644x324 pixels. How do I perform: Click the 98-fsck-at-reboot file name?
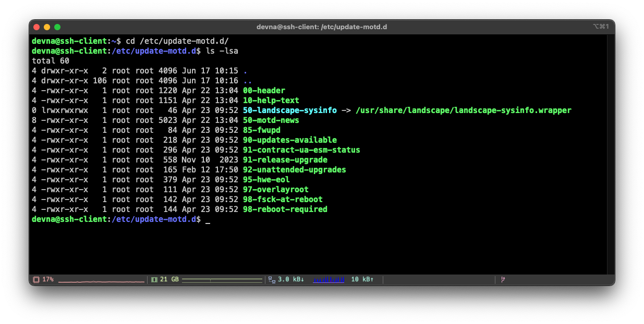pos(283,200)
